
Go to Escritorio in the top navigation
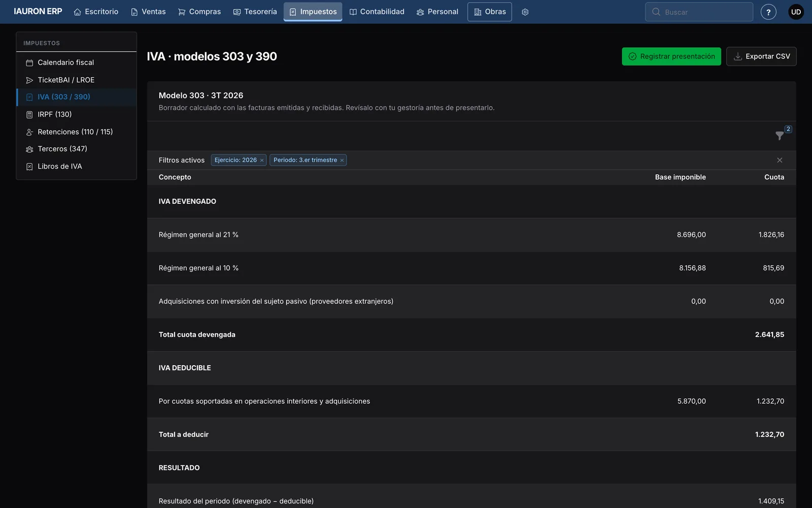(x=96, y=12)
